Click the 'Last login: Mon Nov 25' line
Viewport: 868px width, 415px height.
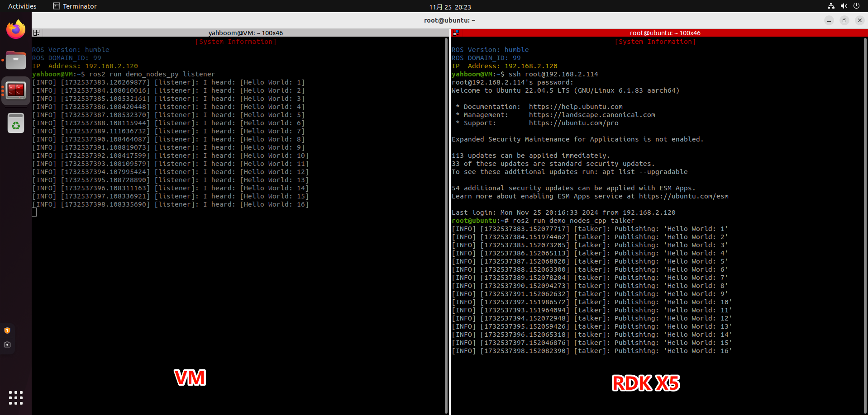(x=563, y=212)
